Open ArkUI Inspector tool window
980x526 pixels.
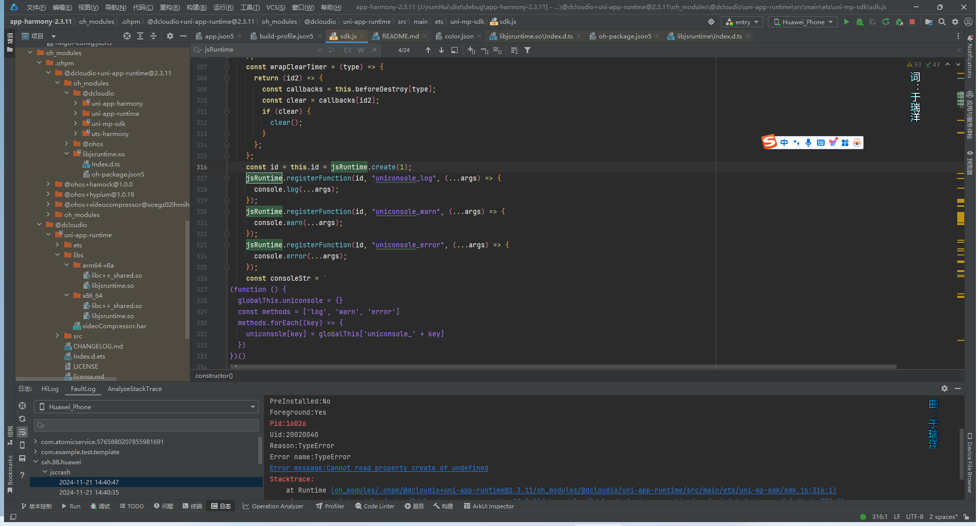[489, 506]
